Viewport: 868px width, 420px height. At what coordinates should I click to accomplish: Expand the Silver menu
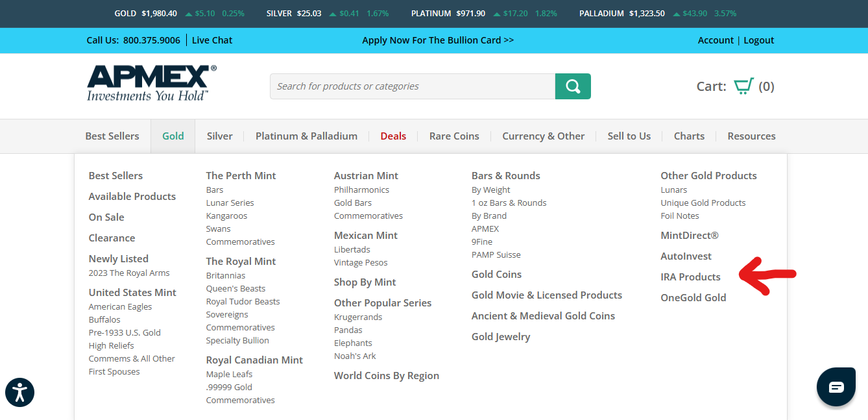coord(219,136)
